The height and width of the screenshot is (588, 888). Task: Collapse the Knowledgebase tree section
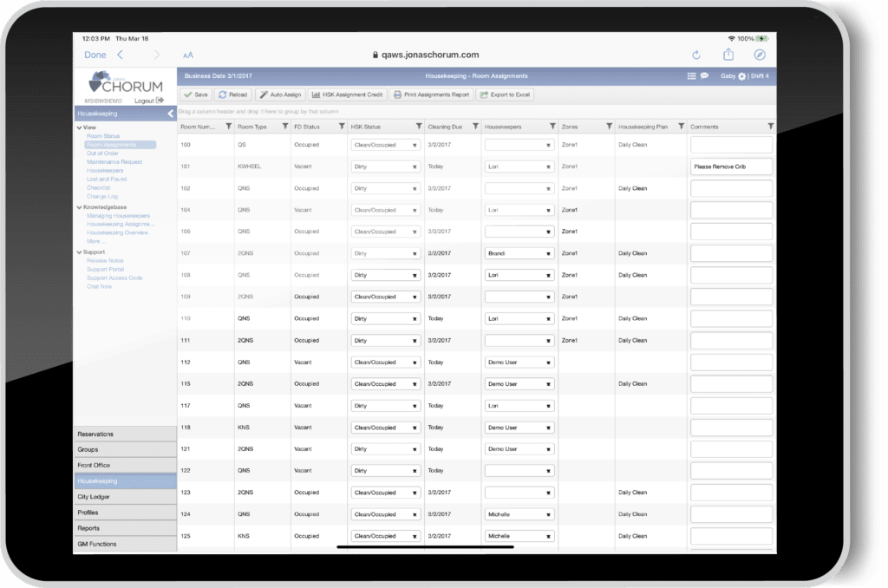coord(80,207)
